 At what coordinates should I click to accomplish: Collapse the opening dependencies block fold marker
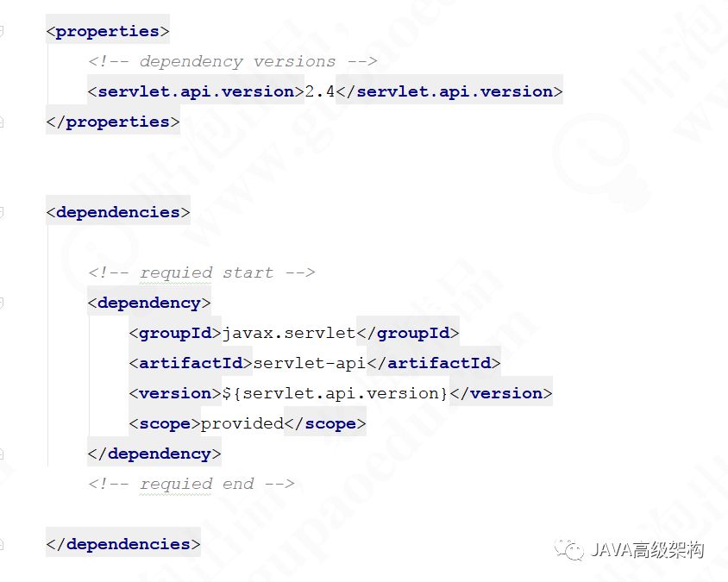click(x=2, y=213)
